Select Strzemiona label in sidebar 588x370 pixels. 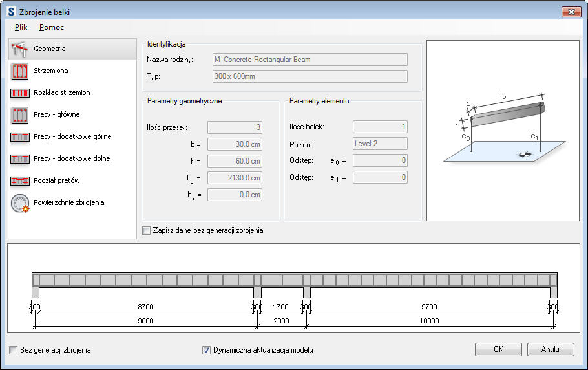click(51, 71)
